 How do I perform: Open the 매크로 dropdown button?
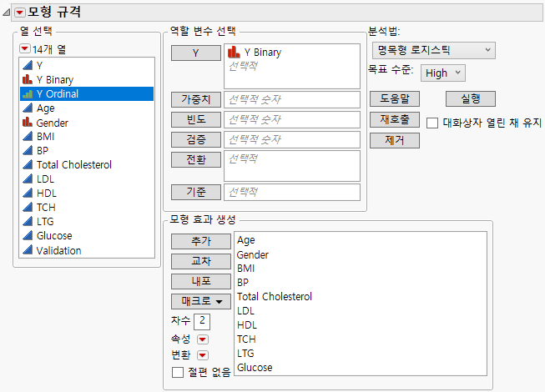pyautogui.click(x=201, y=301)
